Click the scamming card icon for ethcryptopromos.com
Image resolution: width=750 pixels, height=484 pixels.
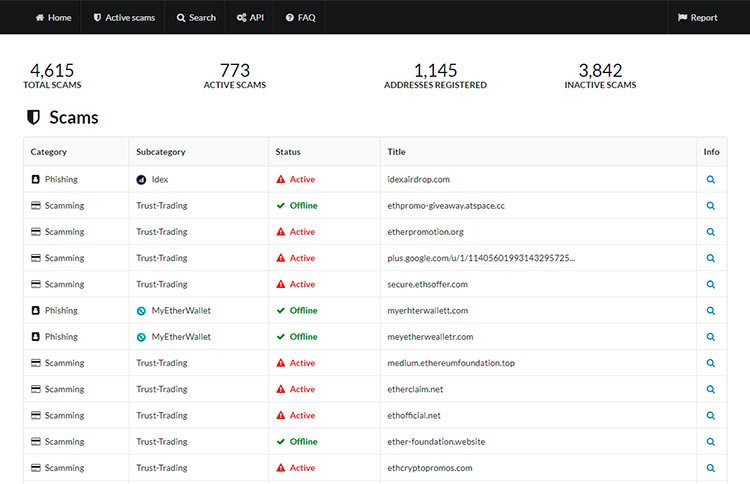click(35, 467)
